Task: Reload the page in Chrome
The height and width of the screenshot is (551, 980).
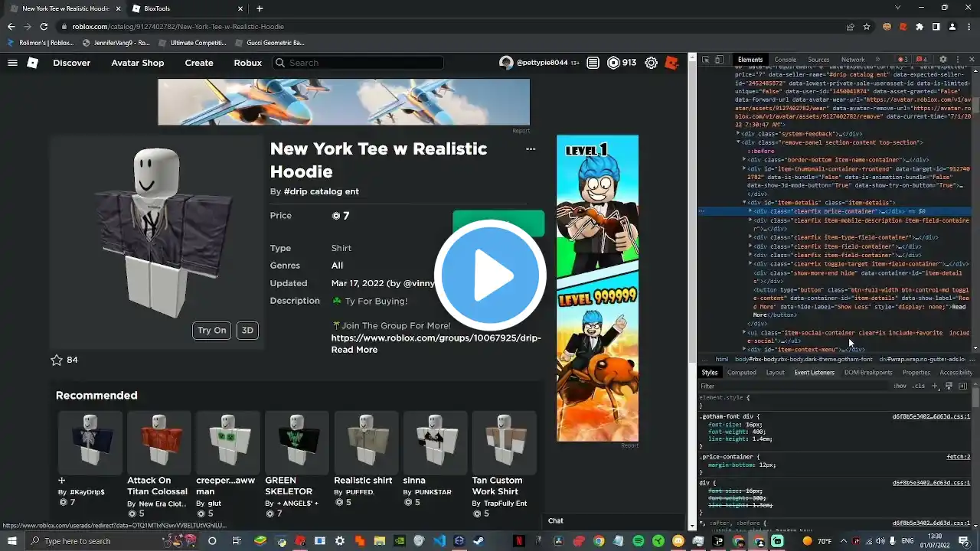Action: [x=44, y=27]
